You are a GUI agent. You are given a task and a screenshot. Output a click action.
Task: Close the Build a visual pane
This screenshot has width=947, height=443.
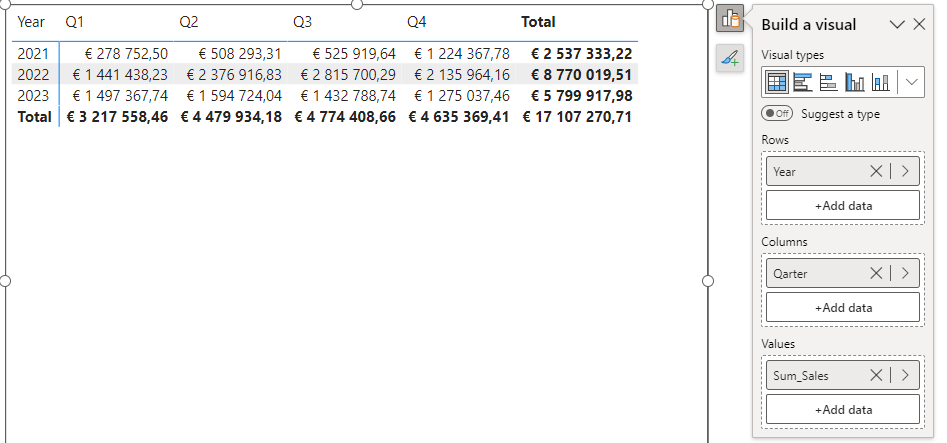[x=919, y=24]
